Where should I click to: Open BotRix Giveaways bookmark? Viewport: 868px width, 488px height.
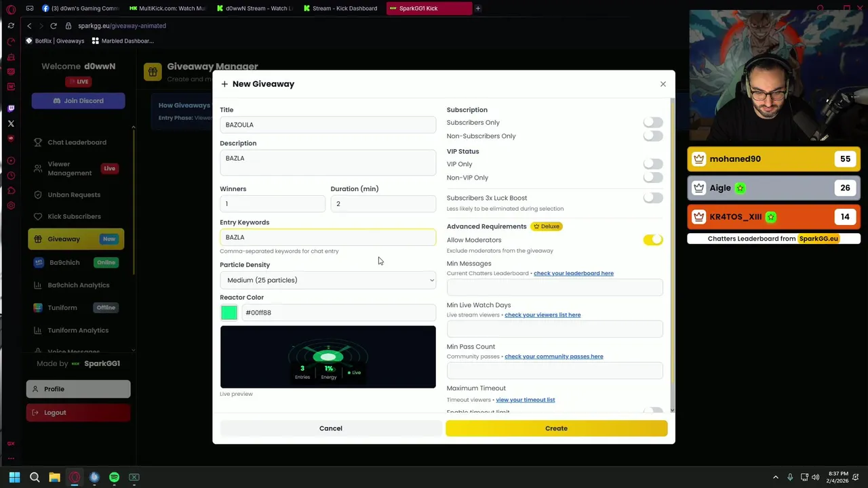55,41
